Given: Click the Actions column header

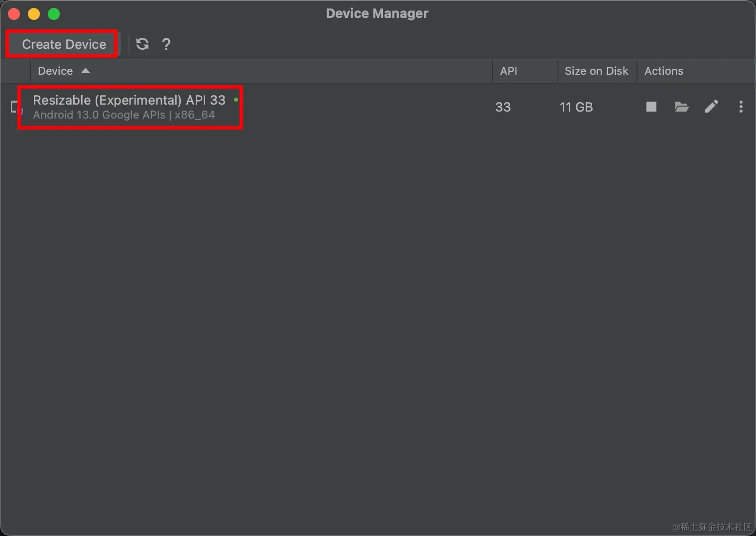Looking at the screenshot, I should [663, 71].
